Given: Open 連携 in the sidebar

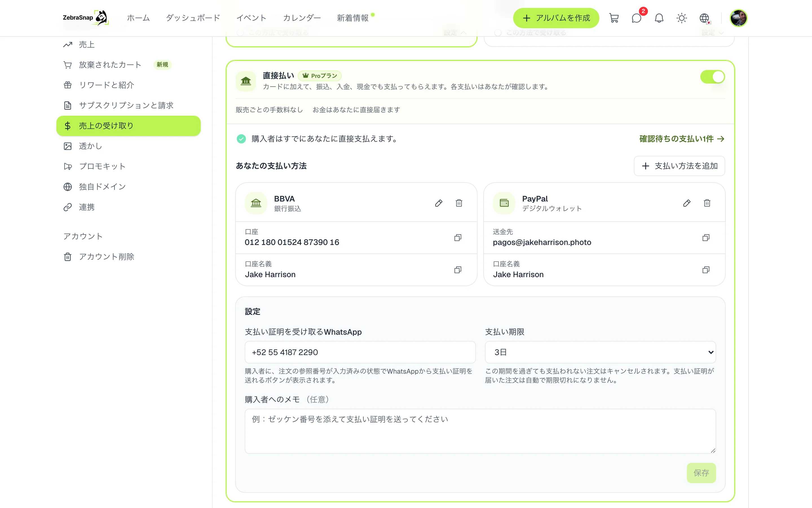Looking at the screenshot, I should [x=129, y=207].
